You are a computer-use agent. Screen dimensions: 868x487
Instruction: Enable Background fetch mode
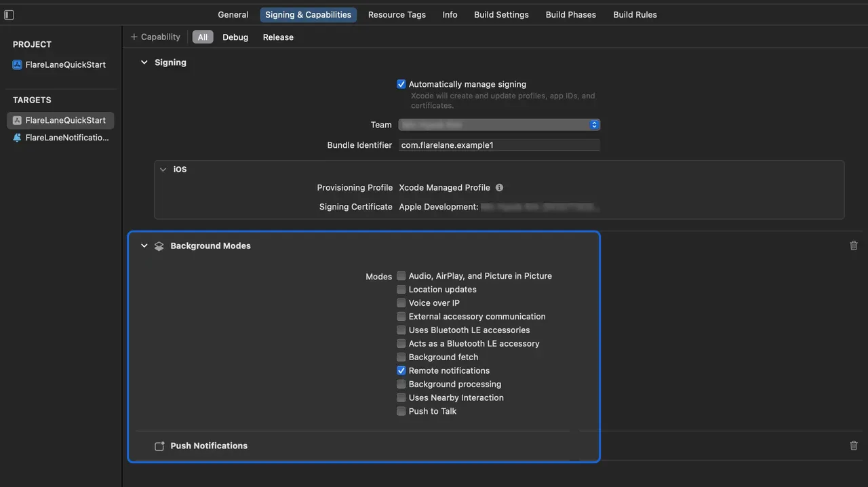tap(401, 357)
